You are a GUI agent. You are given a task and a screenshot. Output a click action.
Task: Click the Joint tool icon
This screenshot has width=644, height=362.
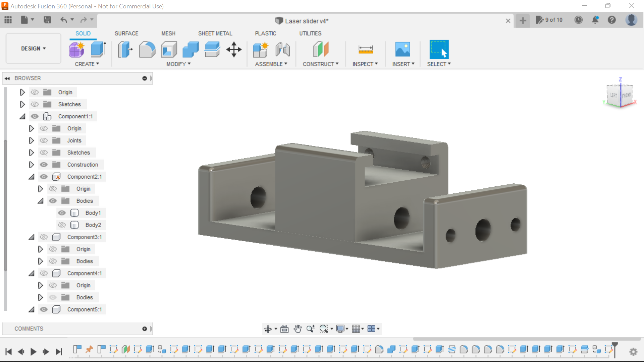tap(282, 50)
